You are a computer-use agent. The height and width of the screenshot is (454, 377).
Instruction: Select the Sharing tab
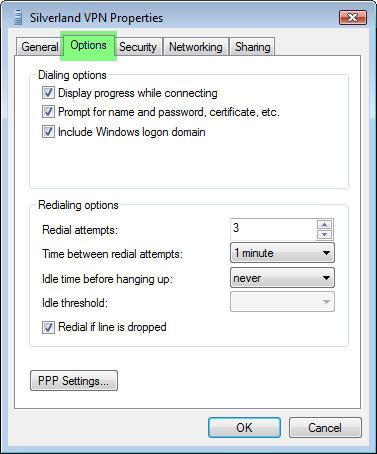click(252, 47)
